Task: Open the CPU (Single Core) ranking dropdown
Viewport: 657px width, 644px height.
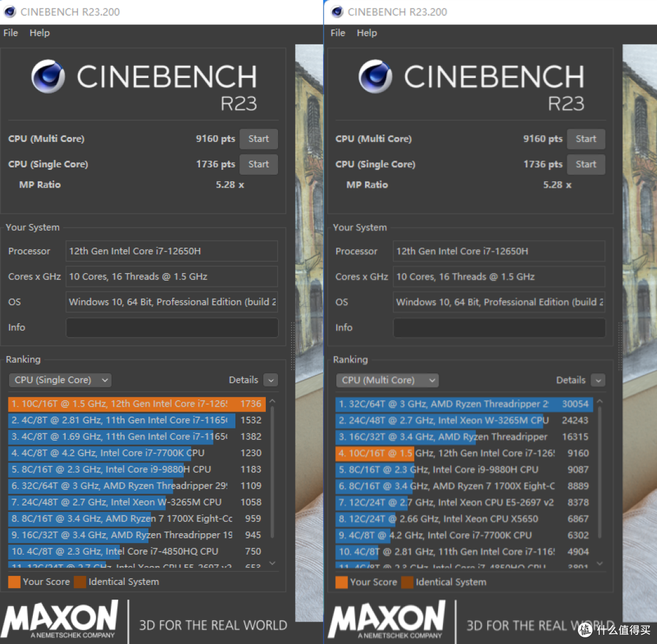Action: point(60,380)
